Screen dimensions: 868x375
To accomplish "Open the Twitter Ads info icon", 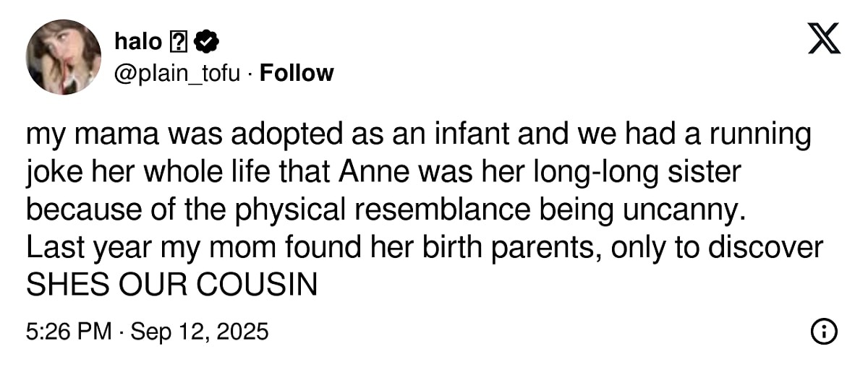I will point(824,332).
